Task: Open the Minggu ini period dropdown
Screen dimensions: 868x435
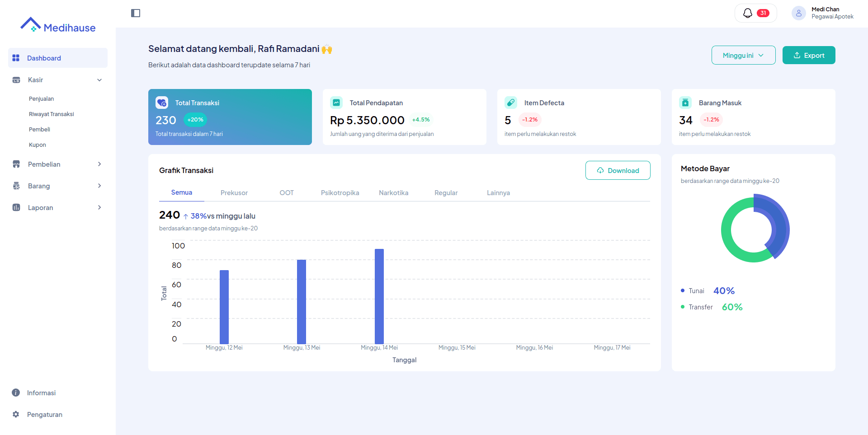Action: click(743, 55)
